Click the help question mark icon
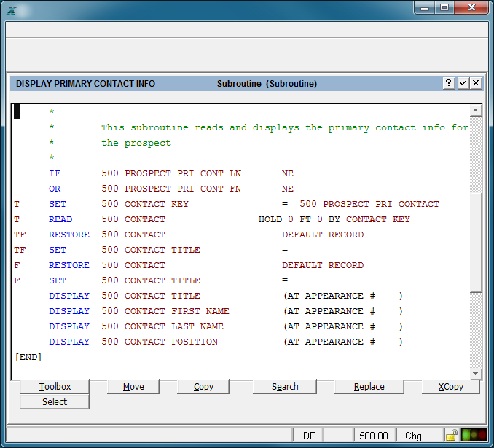This screenshot has height=448, width=494. tap(449, 83)
